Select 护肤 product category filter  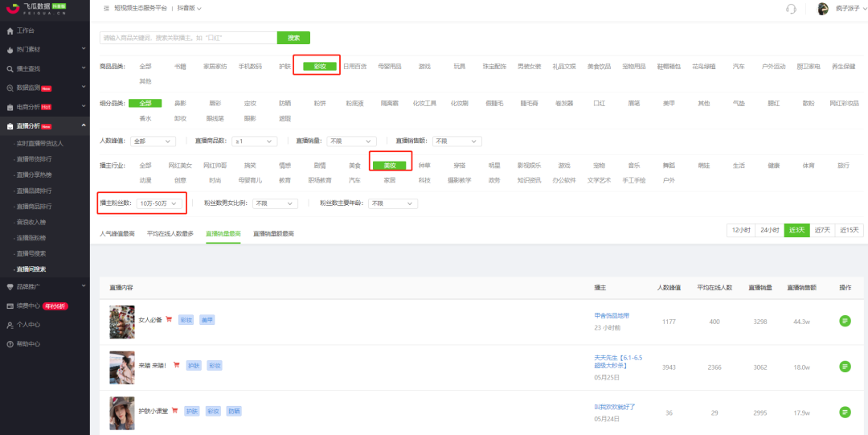tap(285, 67)
